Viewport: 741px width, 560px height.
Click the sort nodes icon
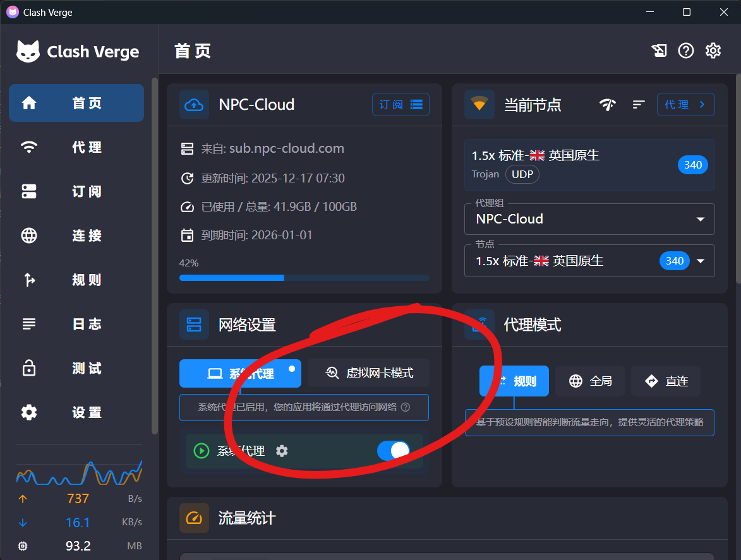(639, 105)
